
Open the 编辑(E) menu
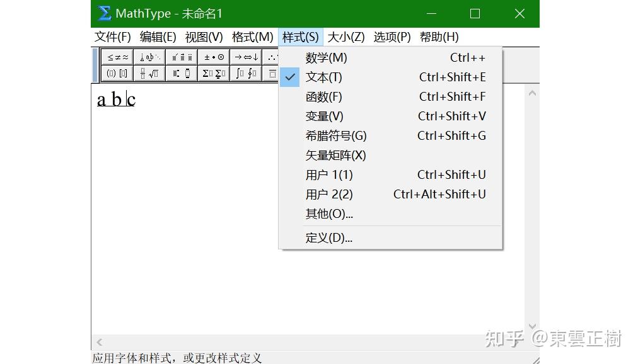[x=158, y=37]
